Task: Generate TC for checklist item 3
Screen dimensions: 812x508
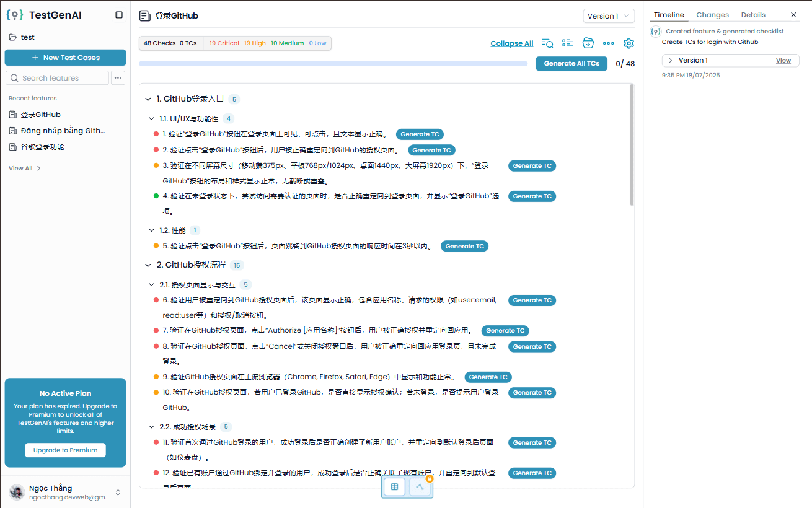Action: [x=532, y=166]
